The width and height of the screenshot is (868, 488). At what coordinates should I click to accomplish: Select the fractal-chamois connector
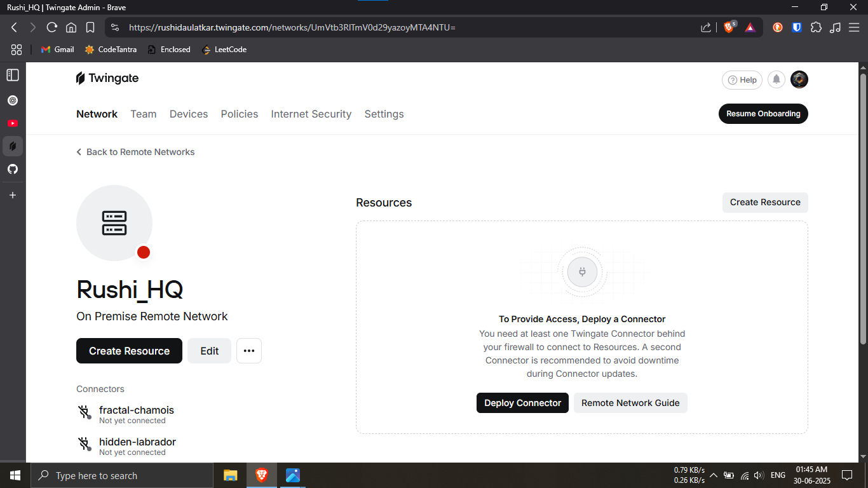pos(136,410)
